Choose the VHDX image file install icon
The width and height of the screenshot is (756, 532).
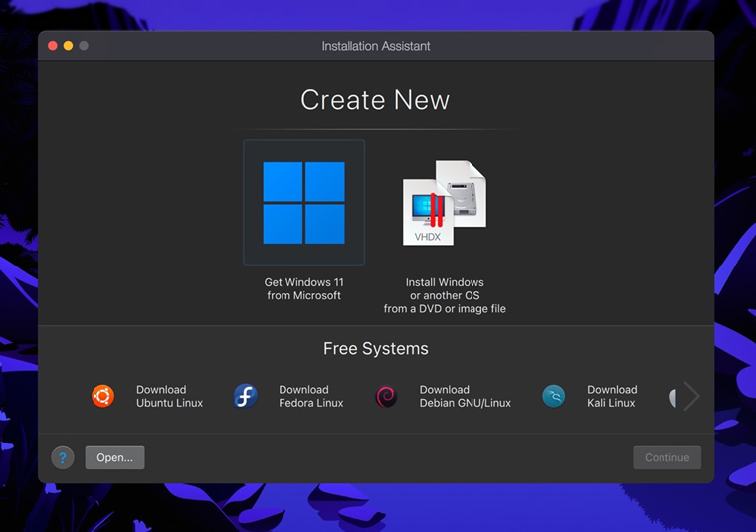point(445,203)
